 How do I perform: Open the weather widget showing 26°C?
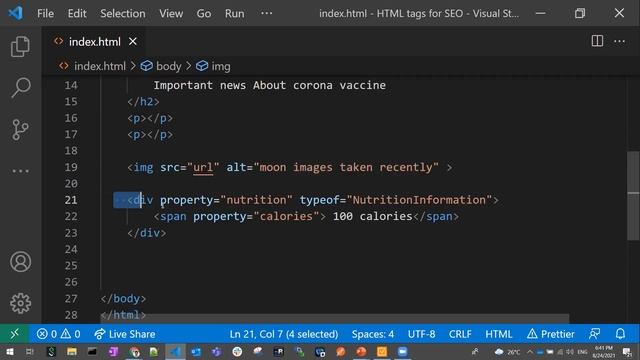(507, 352)
